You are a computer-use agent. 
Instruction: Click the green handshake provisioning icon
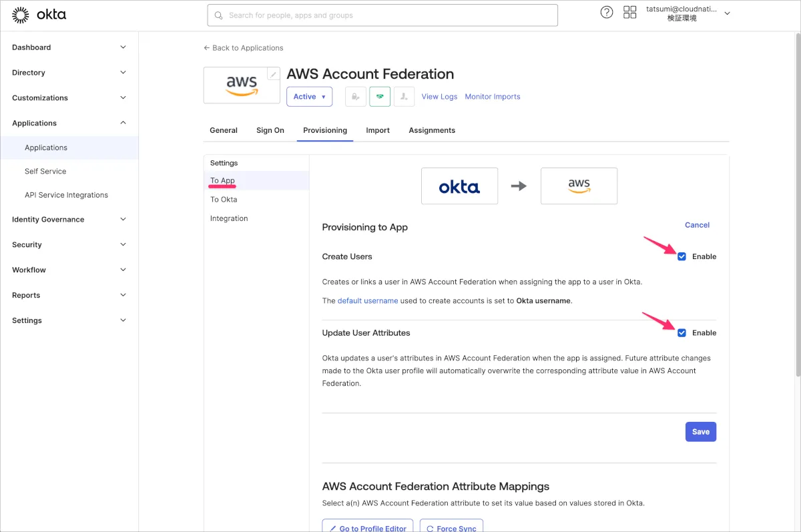coord(380,97)
